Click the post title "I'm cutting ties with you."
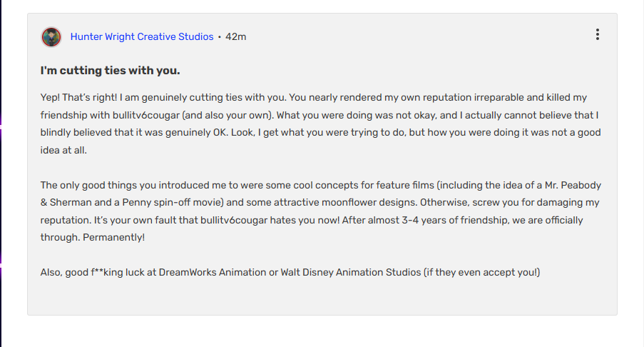Viewport: 644px width, 347px height. click(110, 71)
